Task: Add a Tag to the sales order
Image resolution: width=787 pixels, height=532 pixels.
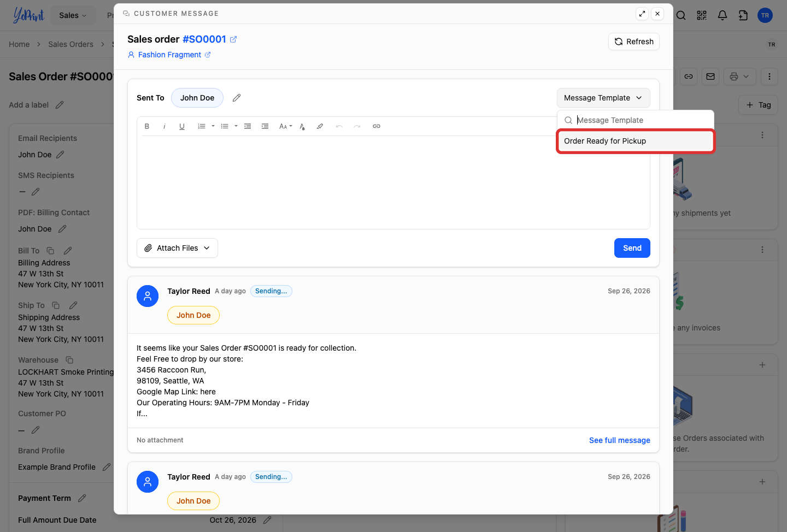Action: click(x=759, y=105)
